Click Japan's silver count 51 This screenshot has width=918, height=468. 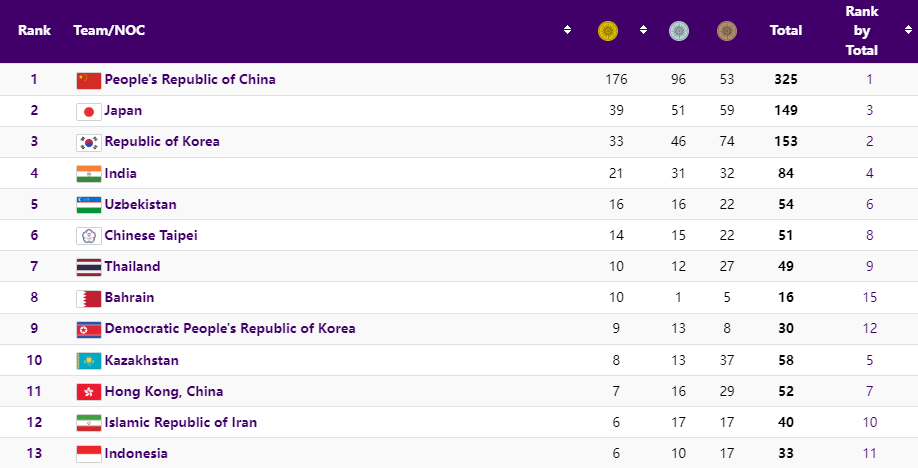coord(678,111)
